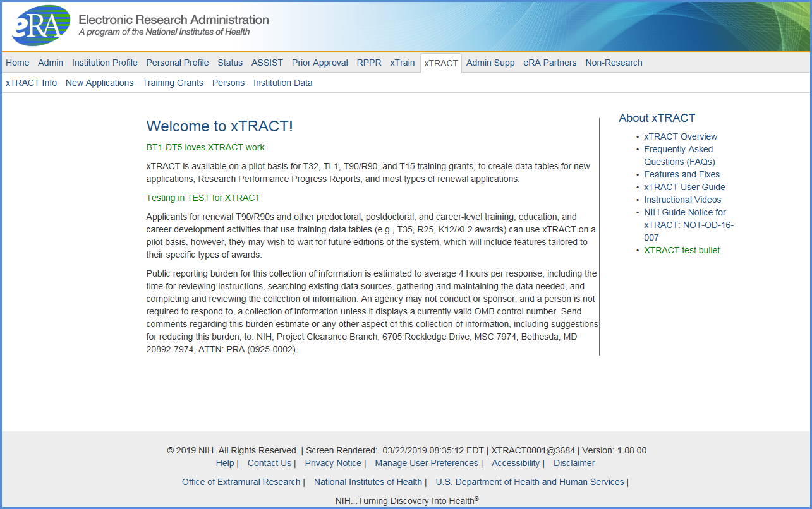Image resolution: width=812 pixels, height=509 pixels.
Task: Click the 'Welcome to xTRACT!' heading
Action: 220,126
